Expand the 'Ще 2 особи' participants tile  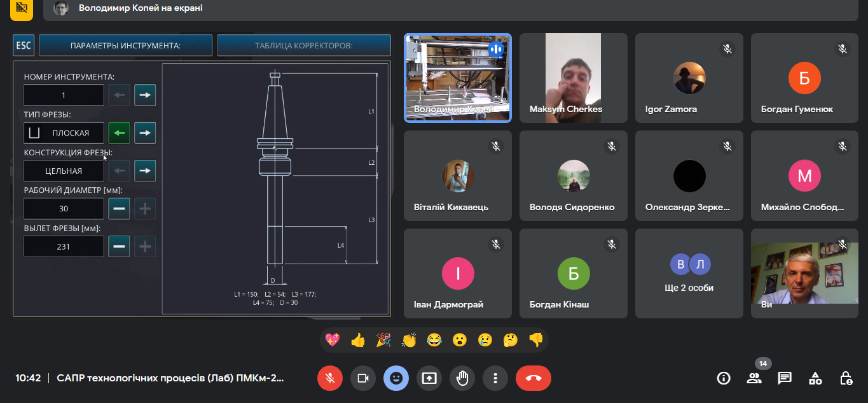click(689, 274)
